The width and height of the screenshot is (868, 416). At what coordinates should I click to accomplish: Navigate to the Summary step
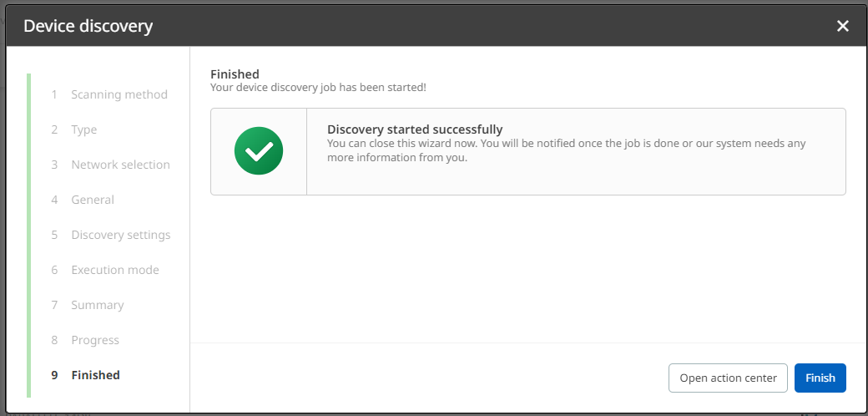tap(97, 305)
